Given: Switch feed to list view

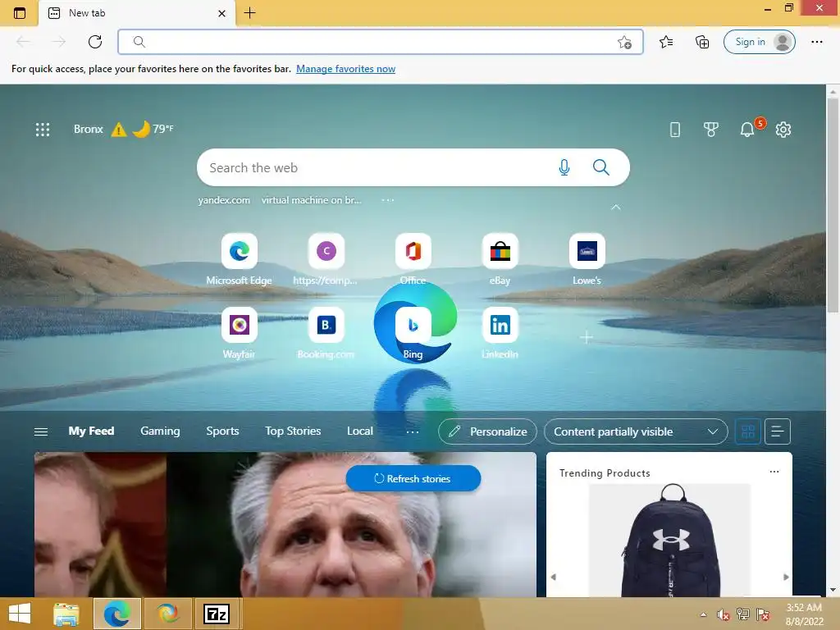Looking at the screenshot, I should pos(778,431).
